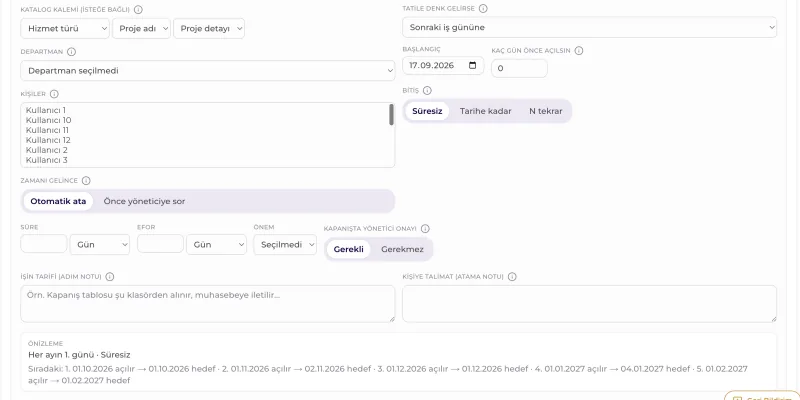Click Kaç gün önce açılsın number field
The height and width of the screenshot is (400, 800).
(519, 68)
